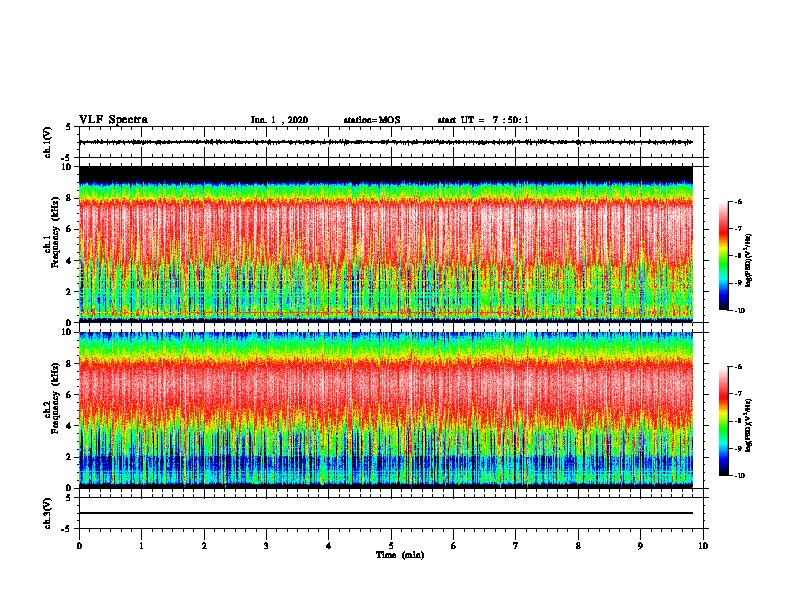This screenshot has height=612, width=792.
Task: Click the "10" kHz tick on ch.1 axis
Action: pos(67,167)
